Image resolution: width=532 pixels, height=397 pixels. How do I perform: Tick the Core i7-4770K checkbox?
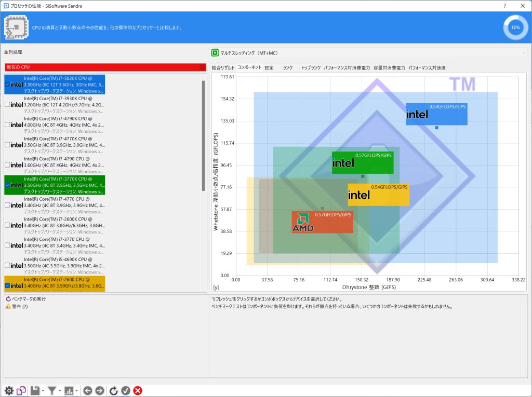pyautogui.click(x=7, y=145)
